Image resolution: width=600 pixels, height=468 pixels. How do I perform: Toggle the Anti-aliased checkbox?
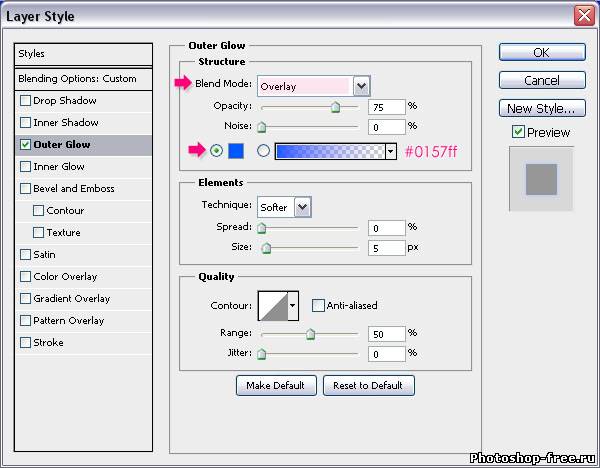click(x=318, y=305)
